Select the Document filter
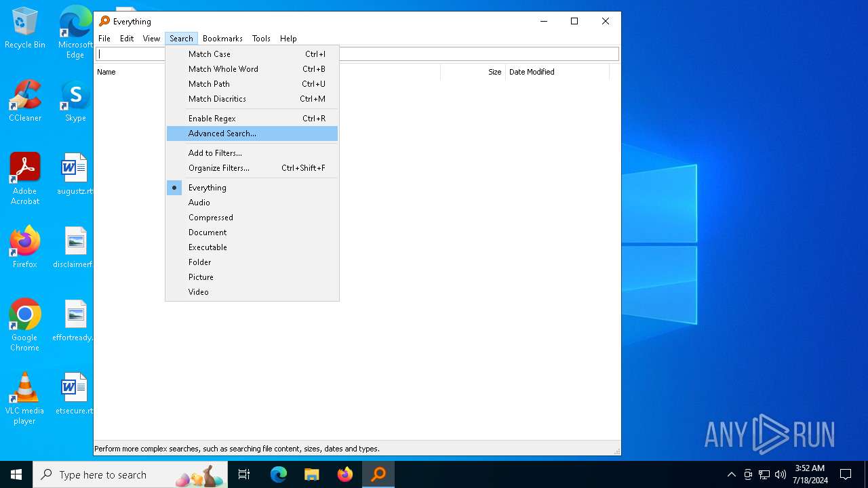This screenshot has width=868, height=488. pos(252,232)
